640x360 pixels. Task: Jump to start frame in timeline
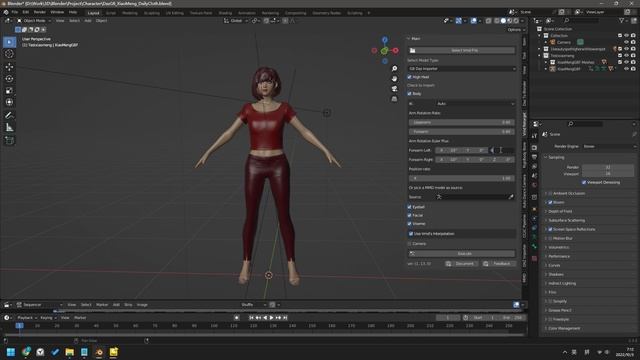coord(251,318)
